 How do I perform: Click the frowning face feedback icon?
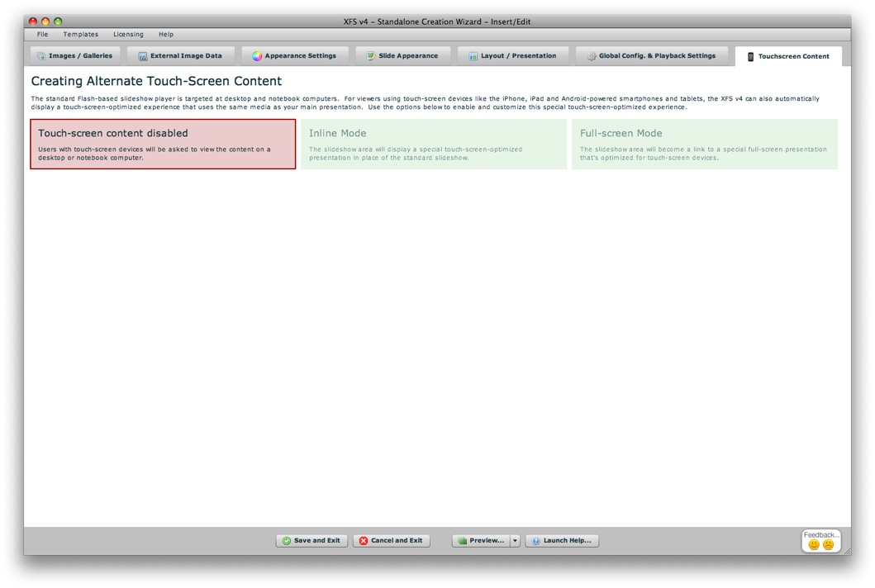point(828,545)
